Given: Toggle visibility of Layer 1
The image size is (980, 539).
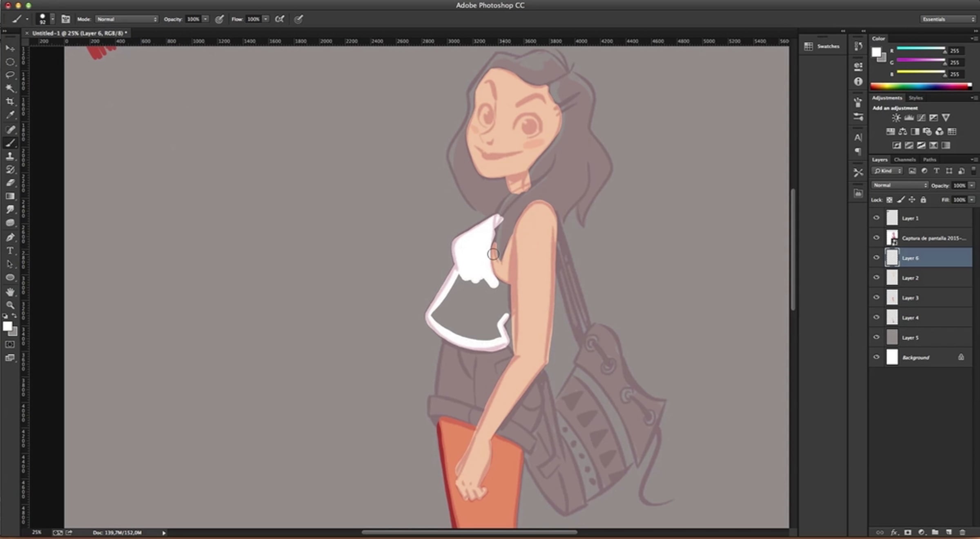Looking at the screenshot, I should (x=876, y=218).
